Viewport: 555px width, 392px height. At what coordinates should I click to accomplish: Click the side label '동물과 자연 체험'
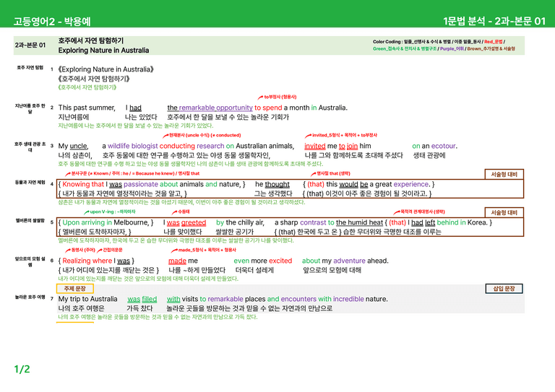30,183
